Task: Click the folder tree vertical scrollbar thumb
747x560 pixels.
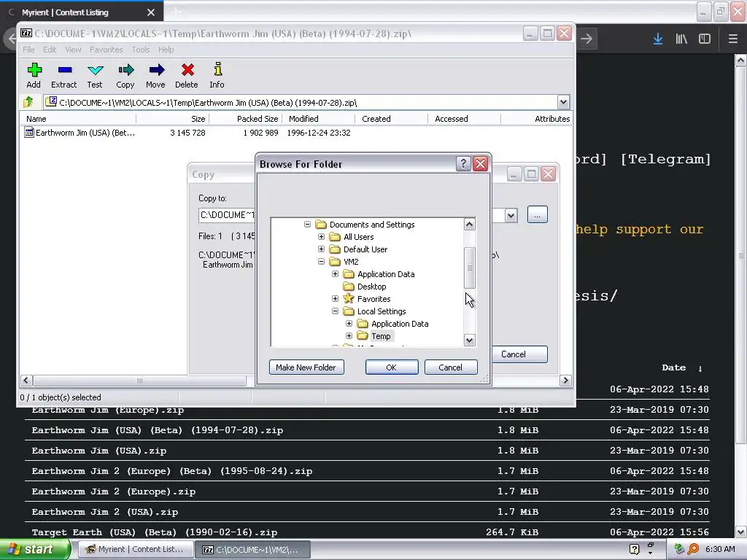Action: 470,268
